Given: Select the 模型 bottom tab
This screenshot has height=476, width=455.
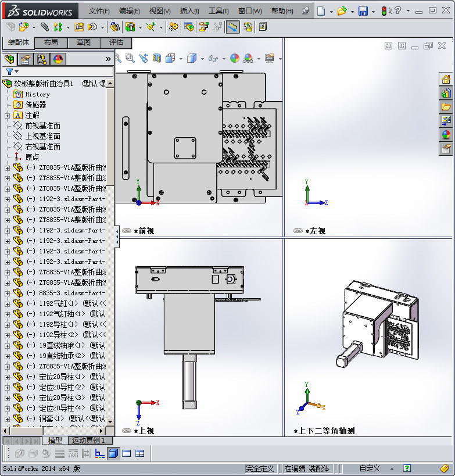Looking at the screenshot, I should pos(55,440).
